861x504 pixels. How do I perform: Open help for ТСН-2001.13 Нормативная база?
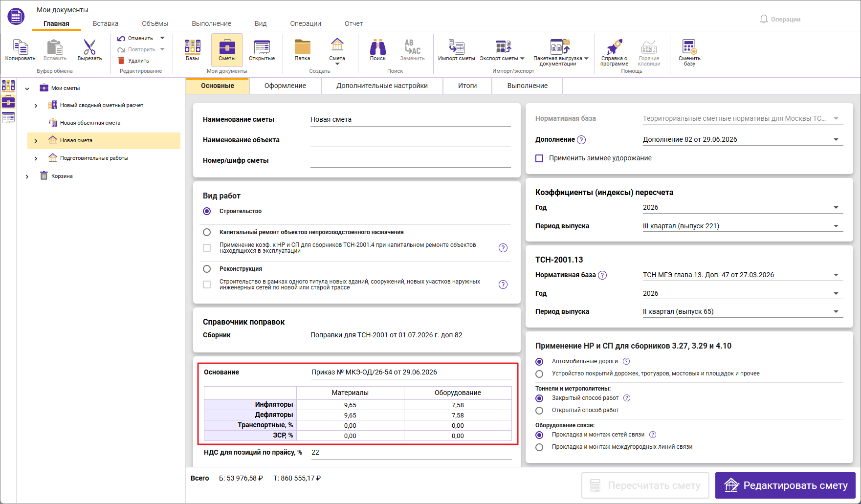(x=602, y=275)
